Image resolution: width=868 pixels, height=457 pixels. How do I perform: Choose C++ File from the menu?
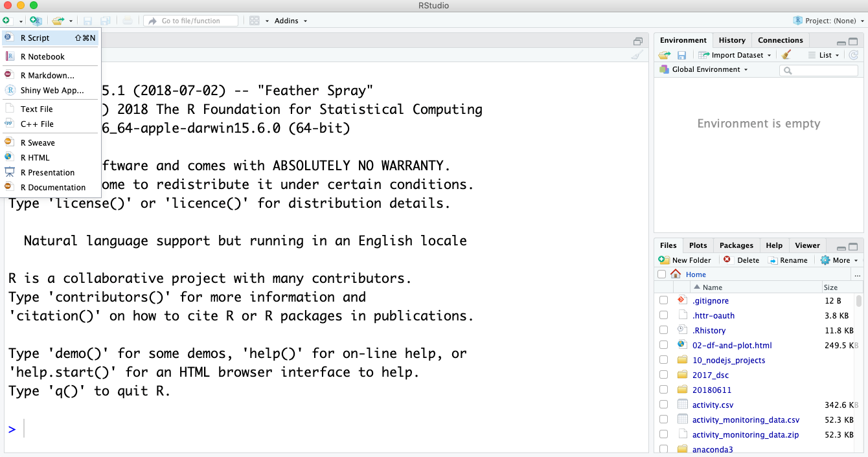tap(51, 124)
